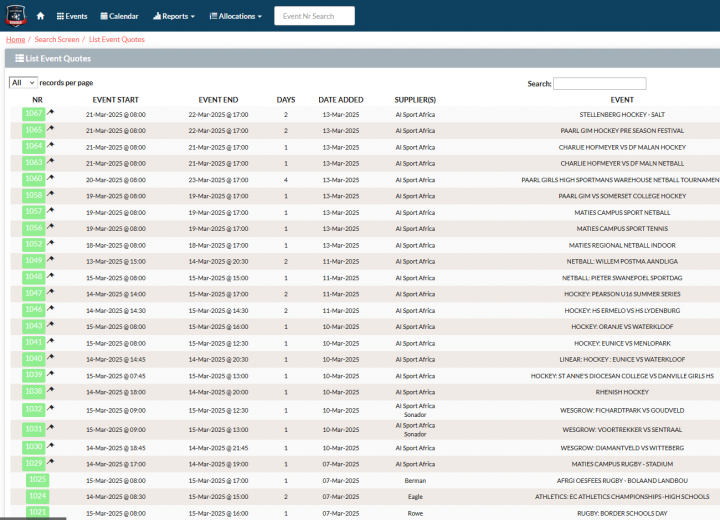720x520 pixels.
Task: Click the share arrow icon beside quote 1039
Action: click(x=51, y=373)
